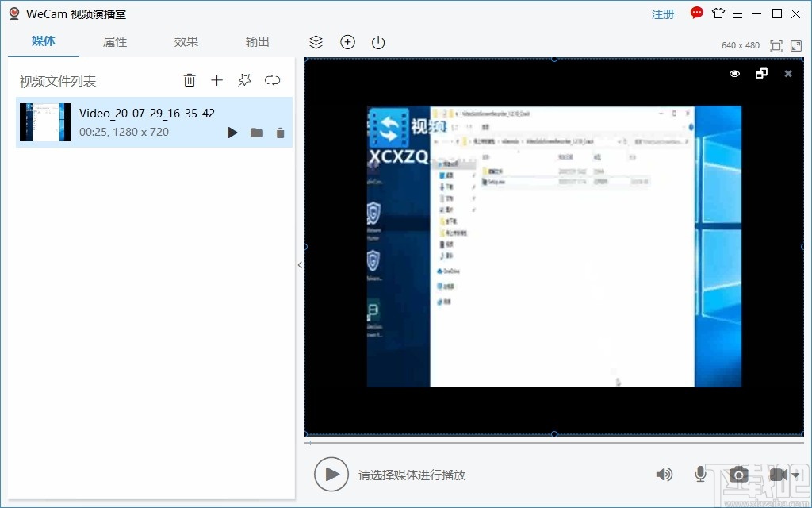The height and width of the screenshot is (508, 812).
Task: Click the star effects icon above the video list
Action: pyautogui.click(x=244, y=79)
